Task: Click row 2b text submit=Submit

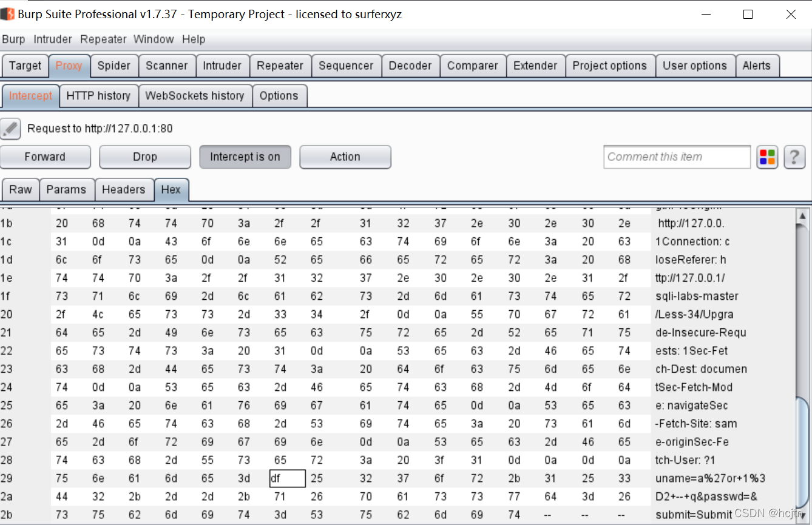Action: pyautogui.click(x=694, y=515)
